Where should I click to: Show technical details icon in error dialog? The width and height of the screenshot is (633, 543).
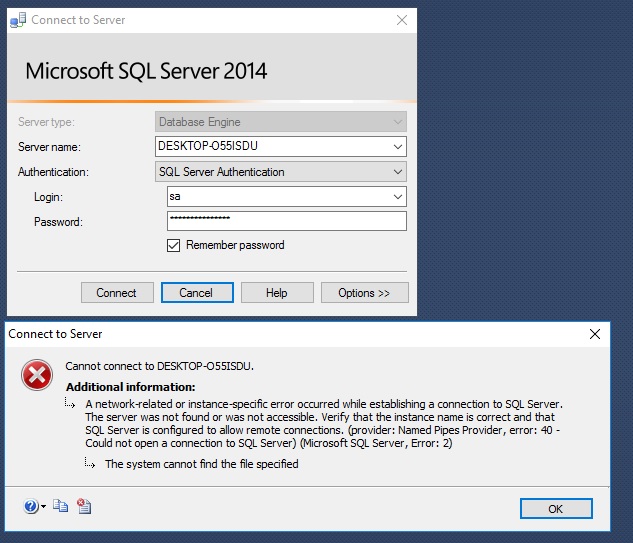84,506
